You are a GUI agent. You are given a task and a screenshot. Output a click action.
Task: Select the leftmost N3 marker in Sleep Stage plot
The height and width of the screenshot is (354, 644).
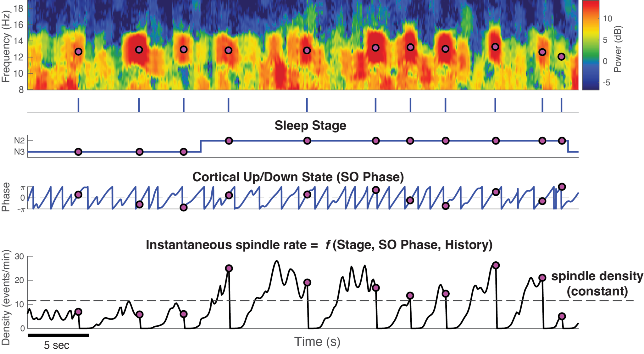(78, 152)
